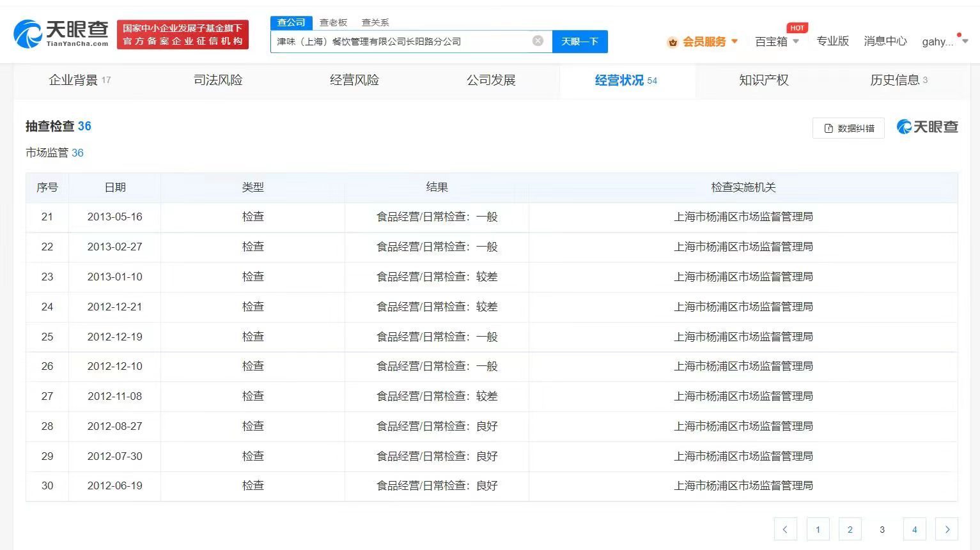The height and width of the screenshot is (550, 980).
Task: Go to the next page arrow
Action: (x=947, y=529)
